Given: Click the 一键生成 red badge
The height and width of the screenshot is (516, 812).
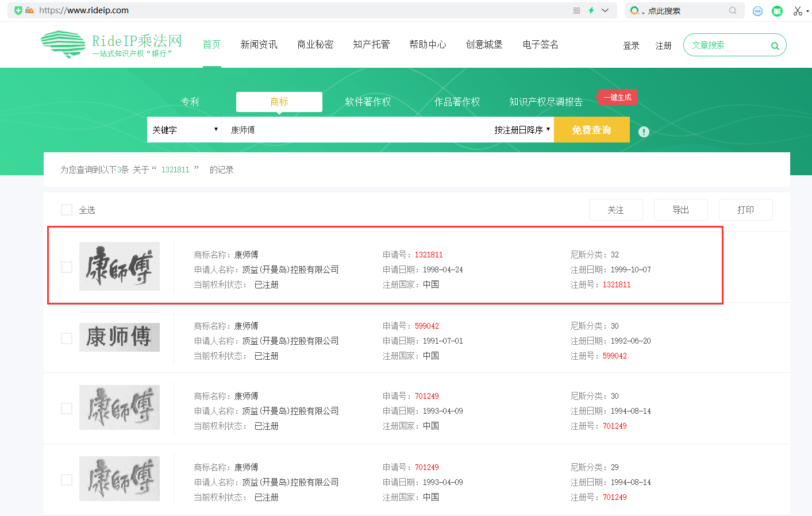Looking at the screenshot, I should click(617, 98).
